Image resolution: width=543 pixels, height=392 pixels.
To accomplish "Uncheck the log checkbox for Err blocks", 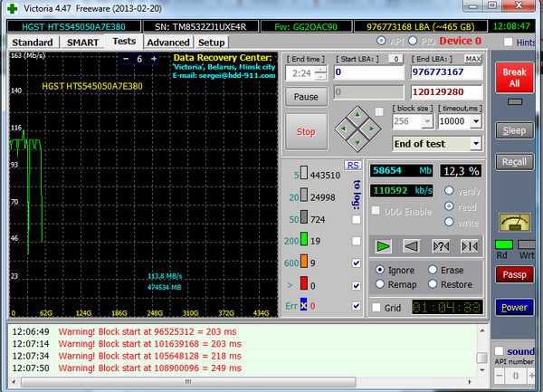I will click(x=356, y=306).
